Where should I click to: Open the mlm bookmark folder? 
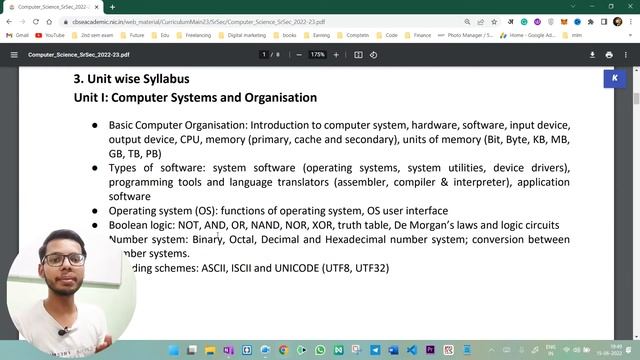[x=572, y=35]
